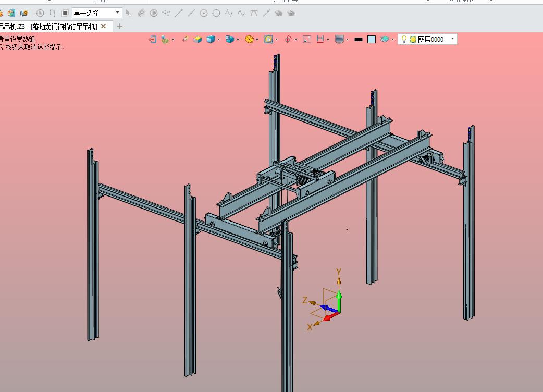Click the orange wireframe display icon
The height and width of the screenshot is (392, 543).
[249, 39]
